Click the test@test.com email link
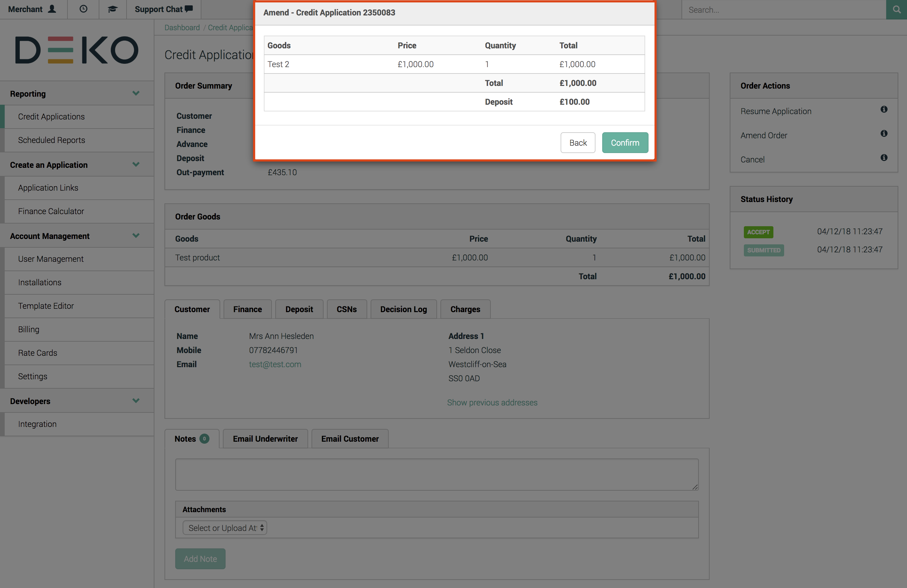 (275, 364)
